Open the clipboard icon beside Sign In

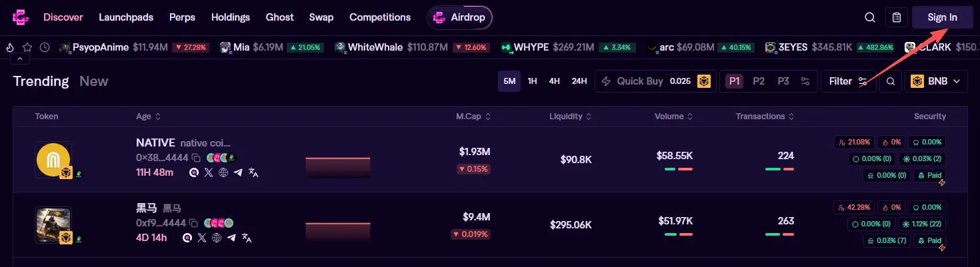pyautogui.click(x=897, y=17)
